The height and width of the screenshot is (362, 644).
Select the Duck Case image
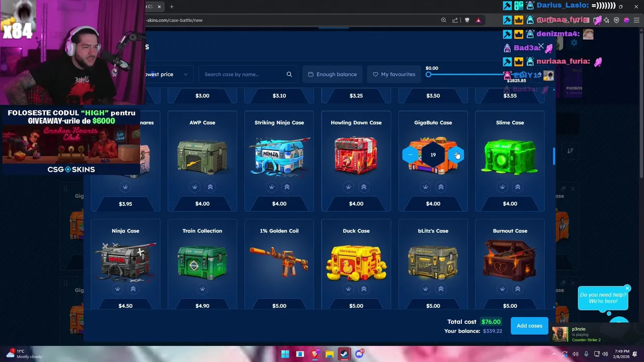[356, 262]
